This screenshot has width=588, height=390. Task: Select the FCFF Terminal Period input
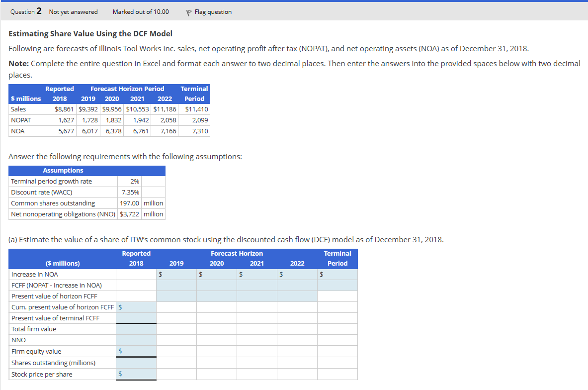pyautogui.click(x=337, y=285)
